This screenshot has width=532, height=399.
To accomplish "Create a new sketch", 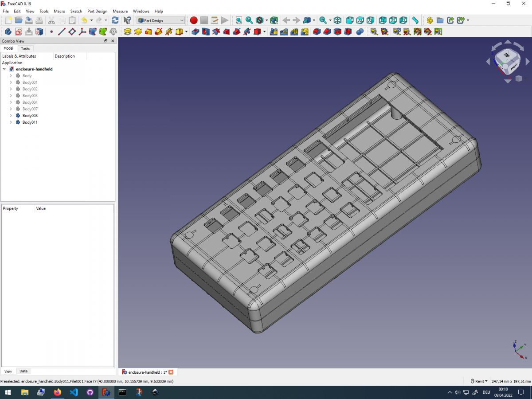I will point(19,31).
